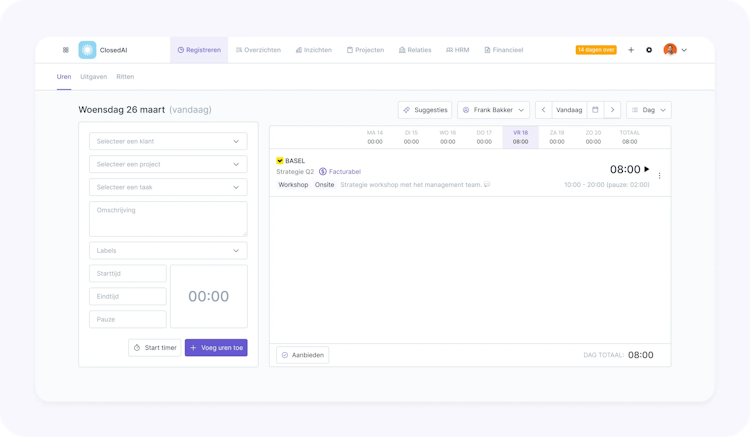Image resolution: width=750 pixels, height=437 pixels.
Task: Open the calendar date picker icon
Action: tap(596, 110)
